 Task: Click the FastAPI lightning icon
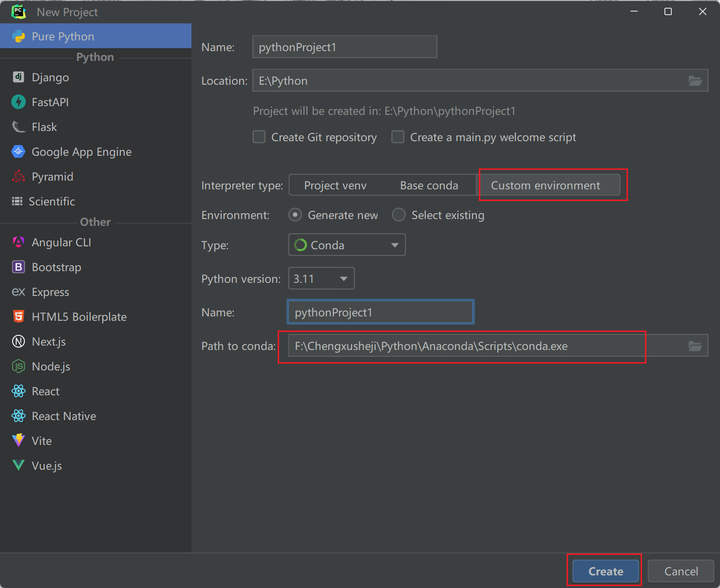[x=19, y=102]
